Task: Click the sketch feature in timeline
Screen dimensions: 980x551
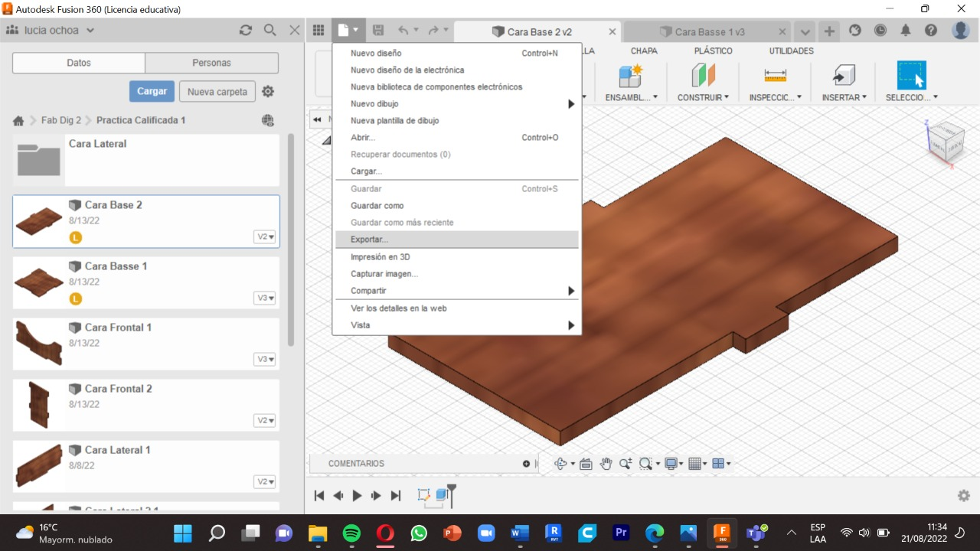Action: (423, 495)
